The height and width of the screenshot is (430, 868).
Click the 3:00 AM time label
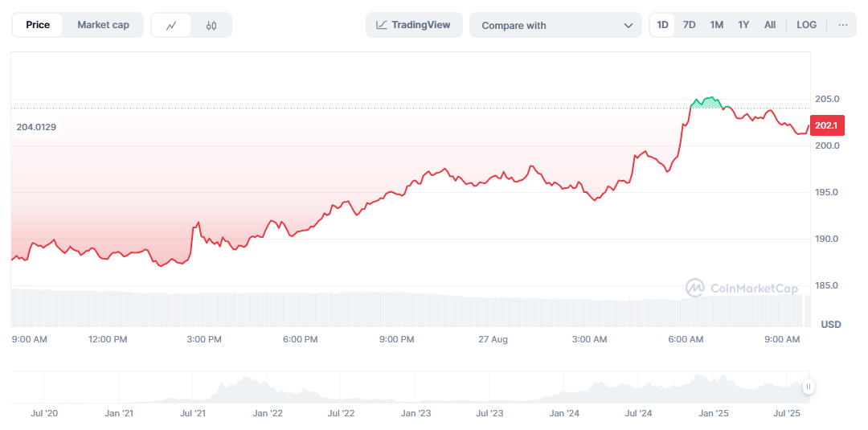tap(588, 339)
